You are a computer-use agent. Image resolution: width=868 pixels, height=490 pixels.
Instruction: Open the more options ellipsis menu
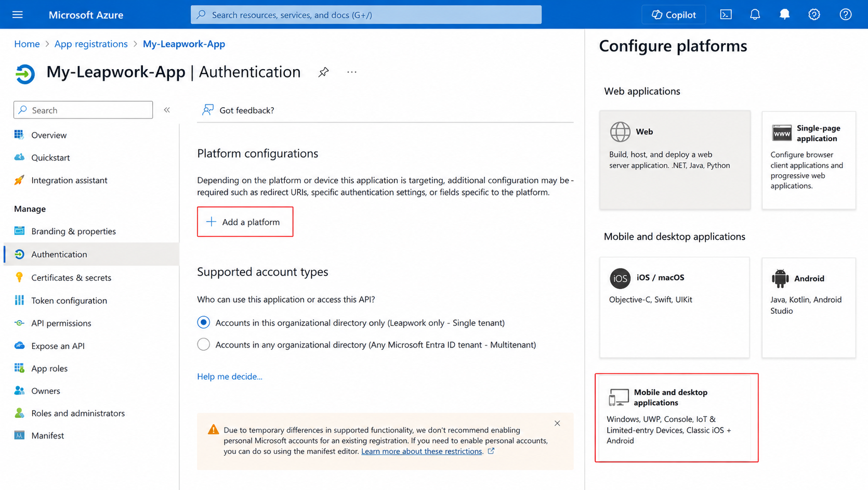352,72
